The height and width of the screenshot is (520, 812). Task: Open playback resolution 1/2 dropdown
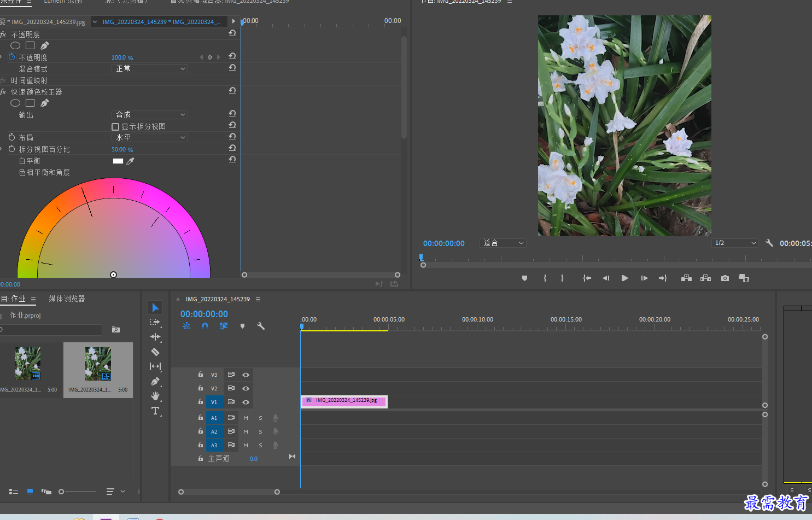(x=735, y=243)
